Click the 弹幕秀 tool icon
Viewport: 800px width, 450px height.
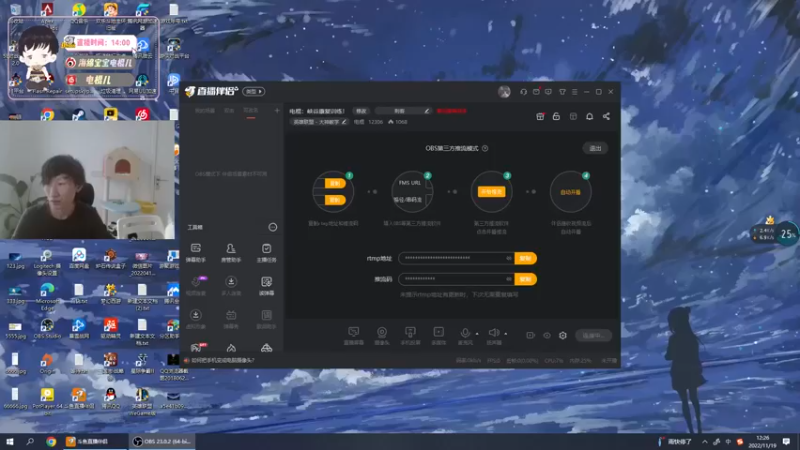[x=231, y=319]
